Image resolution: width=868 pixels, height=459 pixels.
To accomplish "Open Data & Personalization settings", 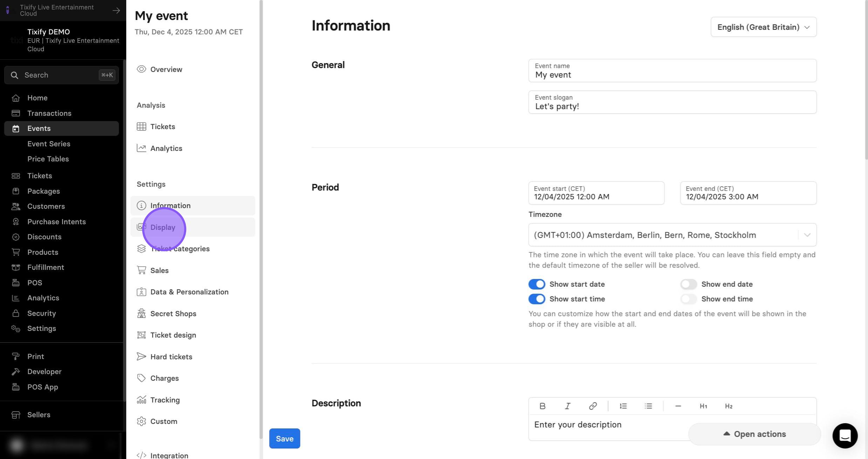I will pyautogui.click(x=192, y=292).
